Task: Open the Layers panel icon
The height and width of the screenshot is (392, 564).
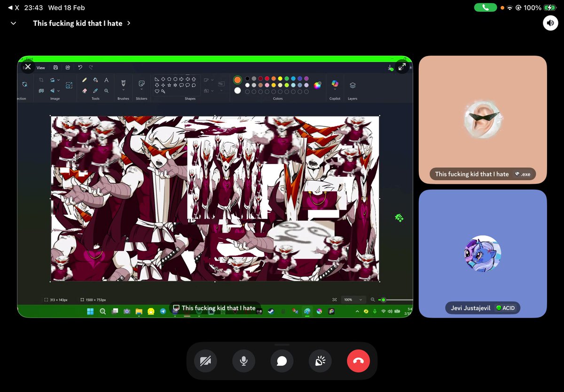Action: (352, 85)
